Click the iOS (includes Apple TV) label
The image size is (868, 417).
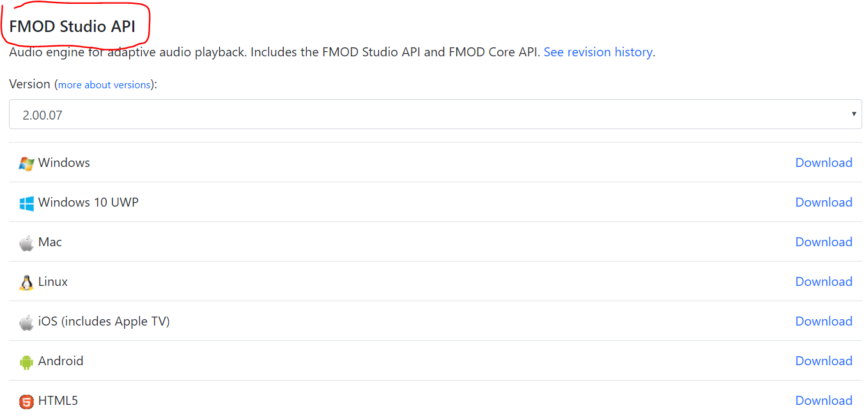(104, 322)
